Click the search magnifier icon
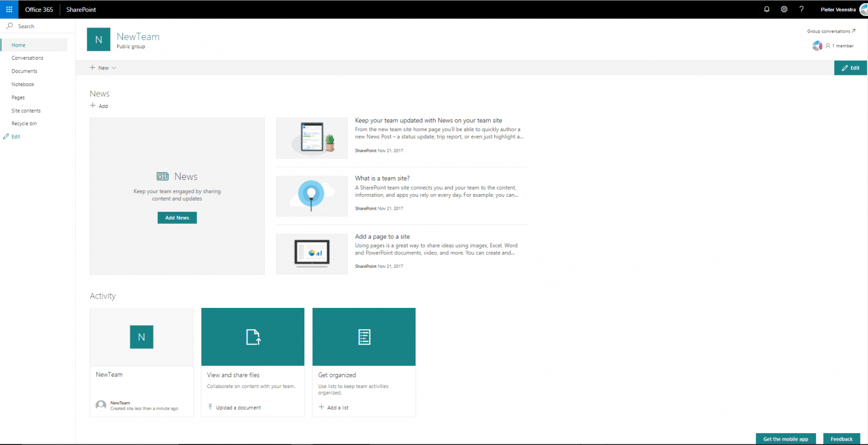The height and width of the screenshot is (445, 868). point(10,26)
